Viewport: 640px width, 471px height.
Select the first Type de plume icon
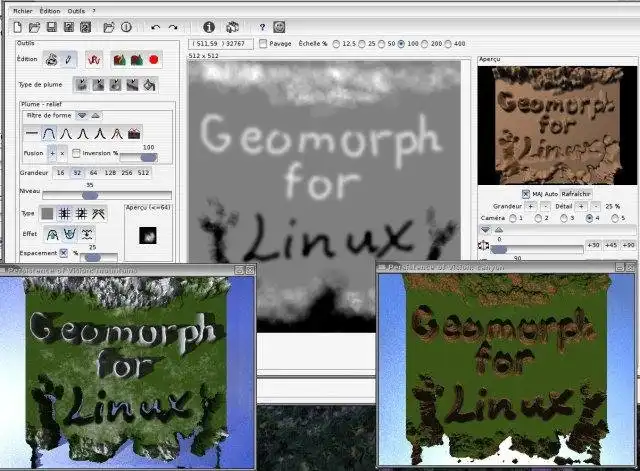(82, 85)
